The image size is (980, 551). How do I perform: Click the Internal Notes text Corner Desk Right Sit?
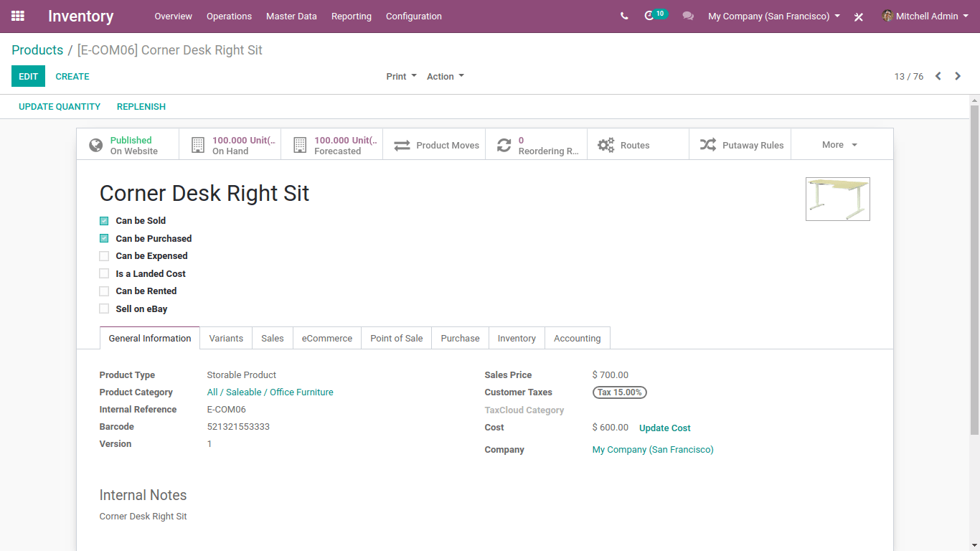click(143, 516)
